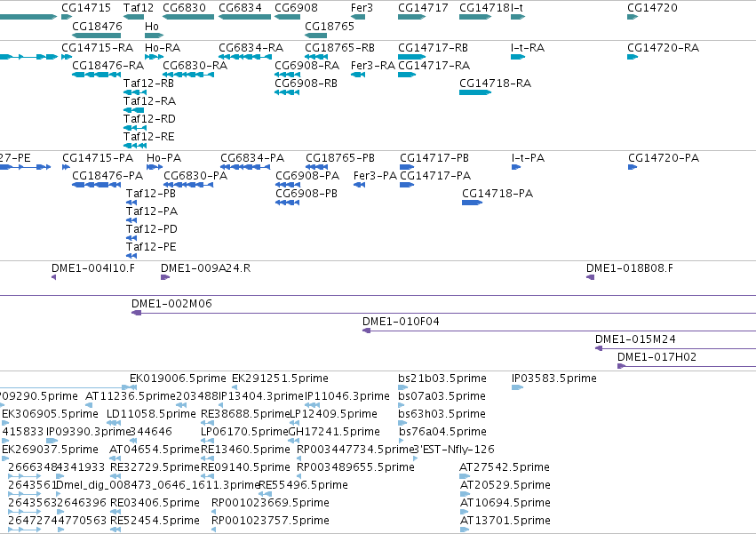The height and width of the screenshot is (534, 756).
Task: Click the Fer3 gene label
Action: pos(362,8)
